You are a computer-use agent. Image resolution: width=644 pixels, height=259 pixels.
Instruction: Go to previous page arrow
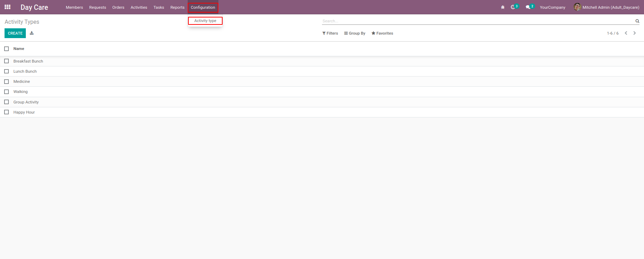pyautogui.click(x=626, y=33)
